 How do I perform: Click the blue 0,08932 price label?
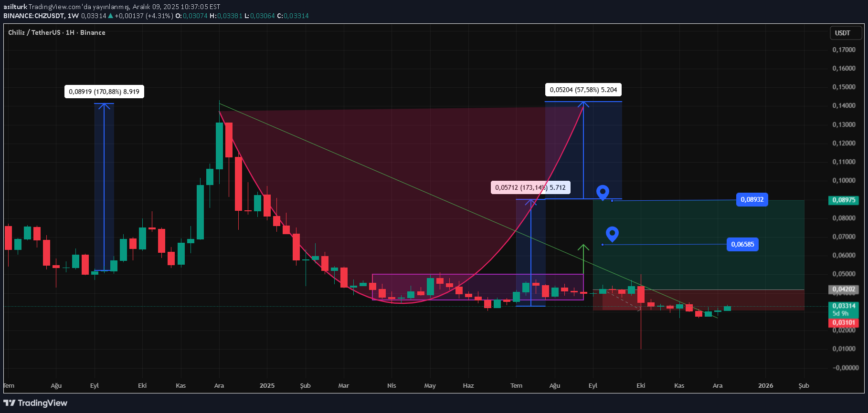point(752,199)
